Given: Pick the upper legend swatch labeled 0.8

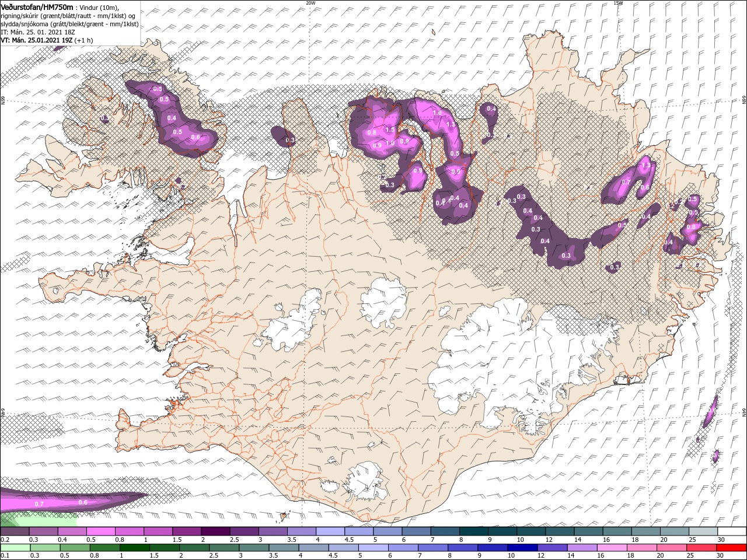Looking at the screenshot, I should (130, 531).
